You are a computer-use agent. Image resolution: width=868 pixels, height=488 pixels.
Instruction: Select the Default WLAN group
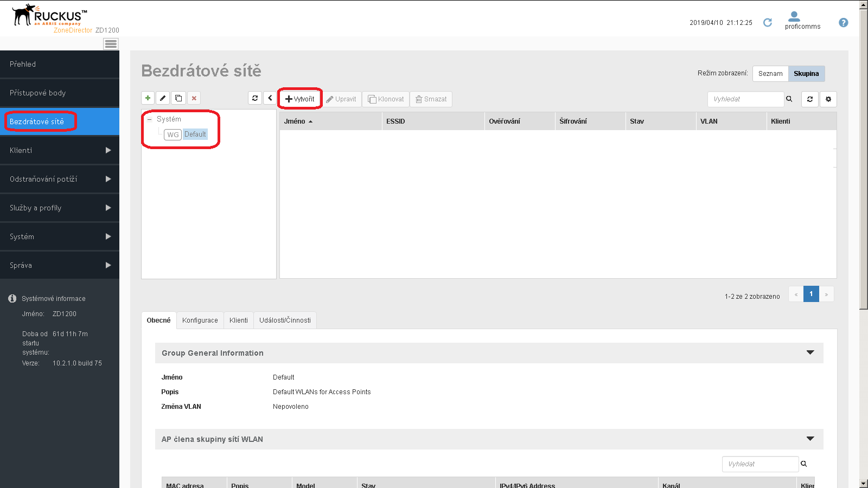point(195,134)
